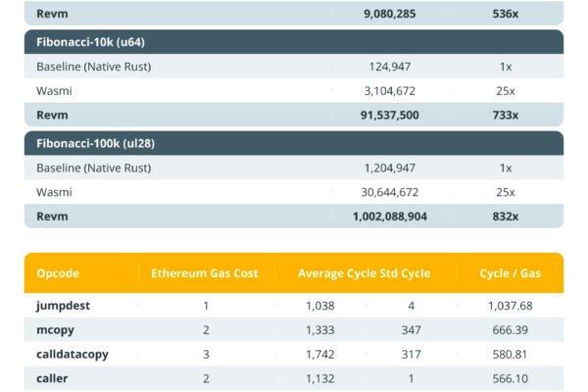The height and width of the screenshot is (392, 588).
Task: Click the Cycle / Gas column header
Action: click(510, 273)
